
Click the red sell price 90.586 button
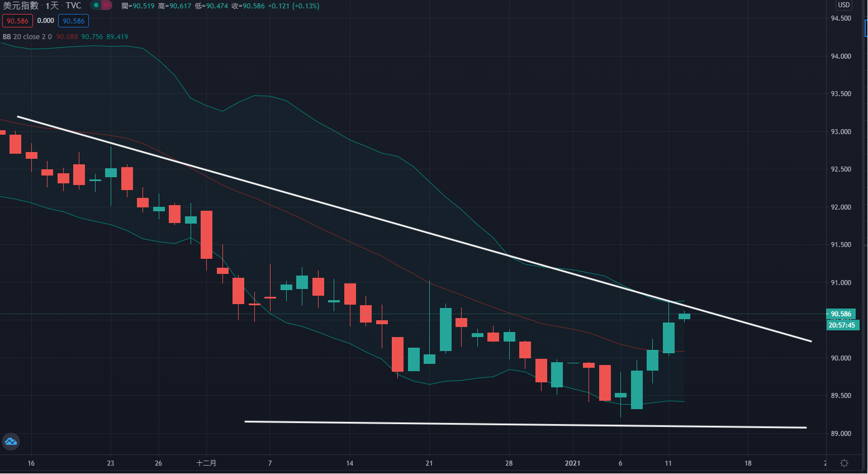point(17,21)
